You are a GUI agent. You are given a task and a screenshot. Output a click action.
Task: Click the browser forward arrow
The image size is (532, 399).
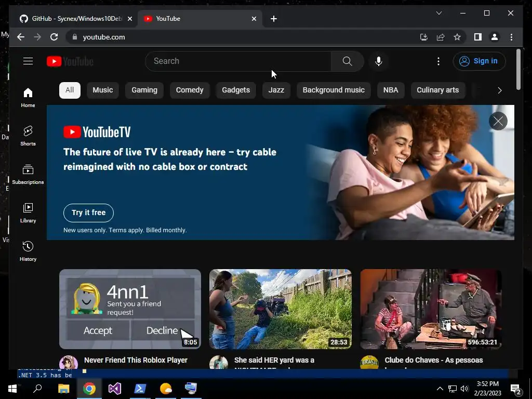click(37, 37)
